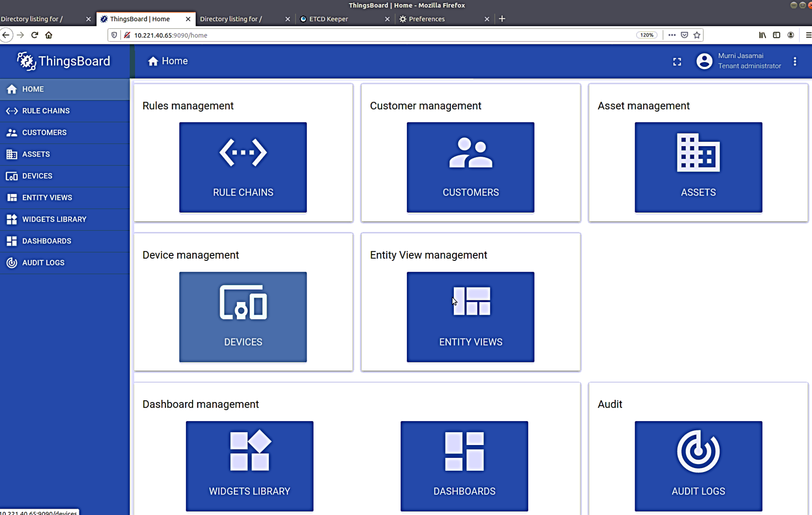Open the Assets tile
This screenshot has height=515, width=812.
698,167
